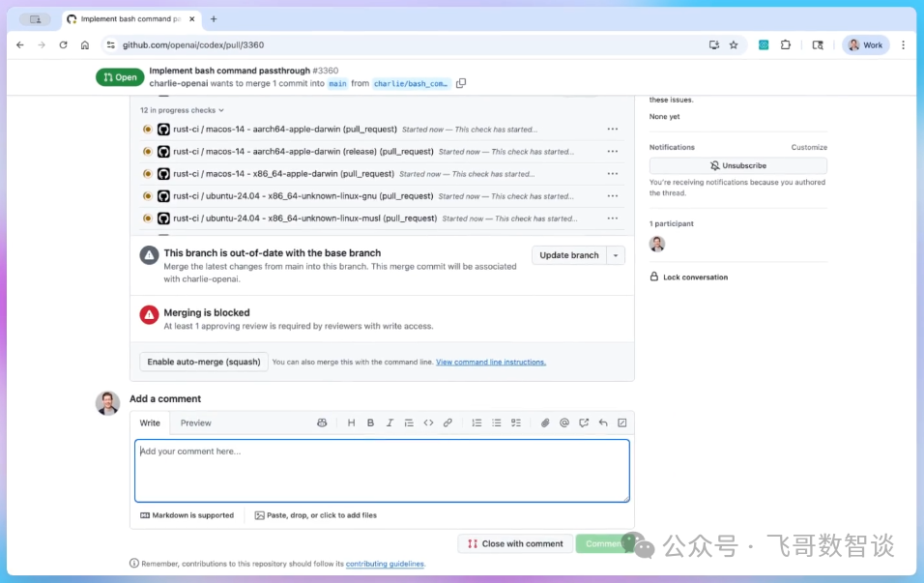Collapse the 12 in progress checks list

coord(182,110)
